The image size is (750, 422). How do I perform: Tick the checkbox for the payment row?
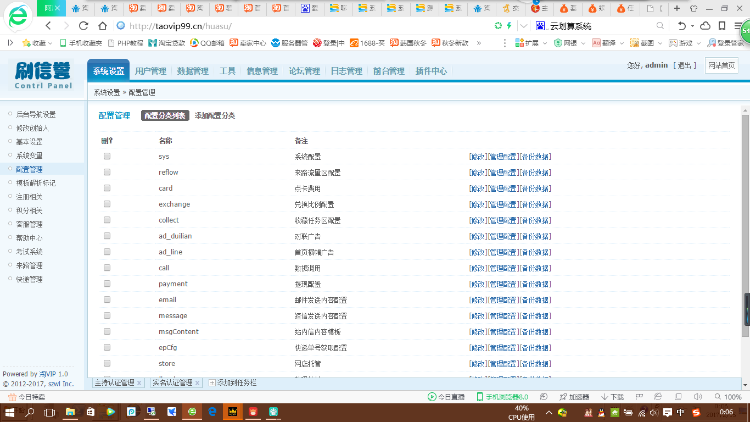(107, 284)
